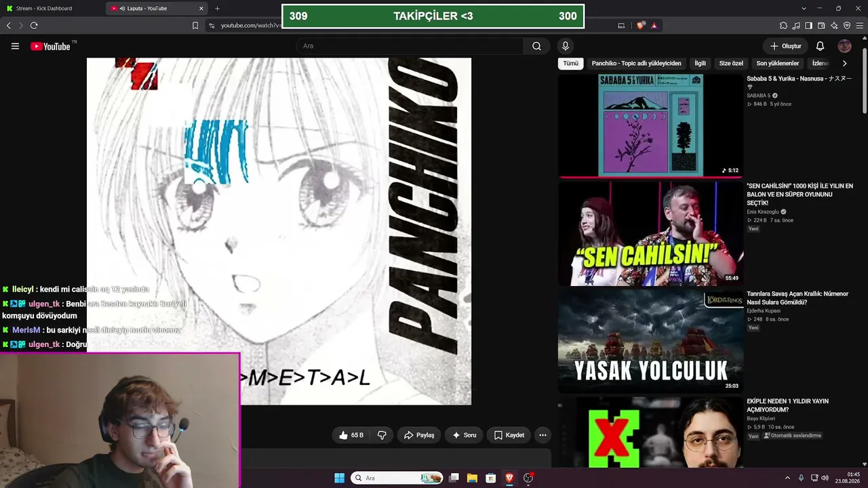Share the video with Paylaş button

(419, 435)
